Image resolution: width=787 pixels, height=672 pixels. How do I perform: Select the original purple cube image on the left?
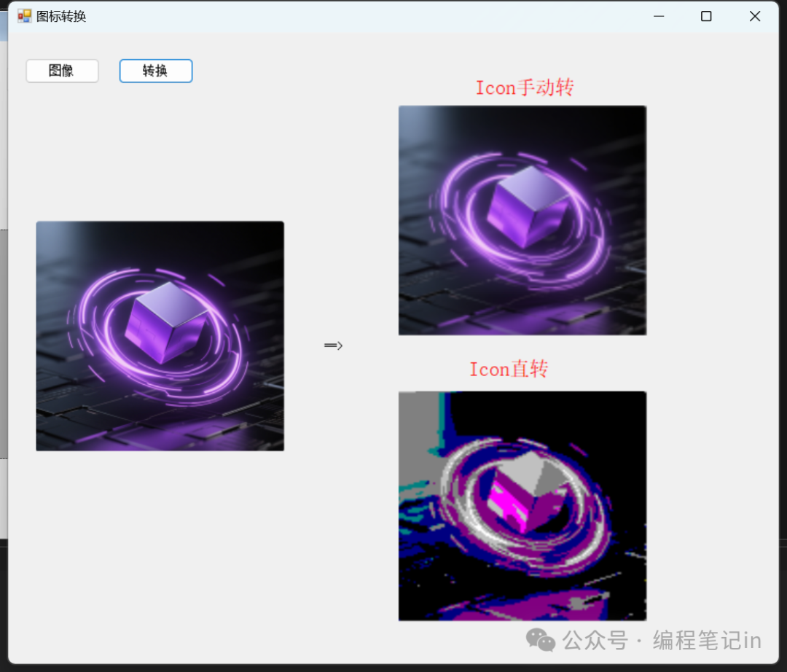[x=160, y=335]
